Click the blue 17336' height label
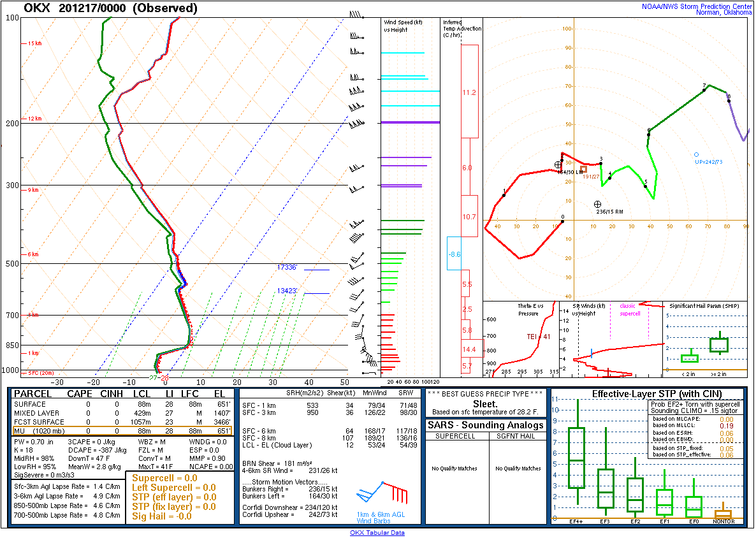Image resolution: width=756 pixels, height=538 pixels. coord(287,267)
